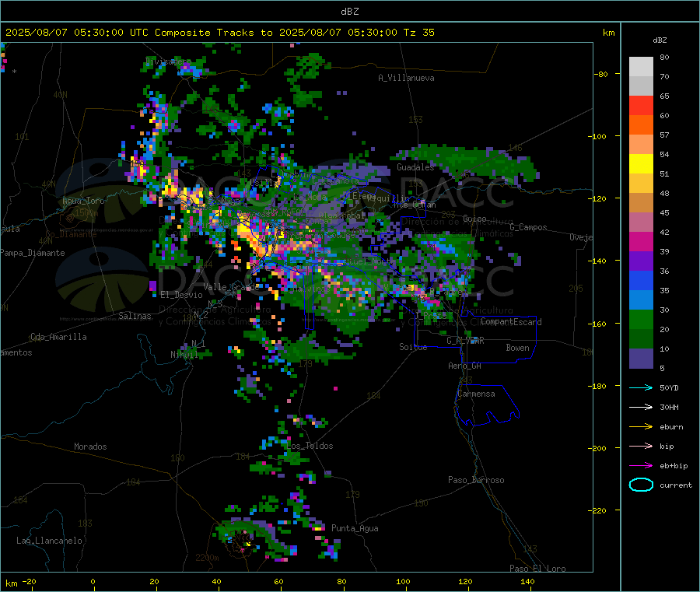This screenshot has width=700, height=592.
Task: Click the dBZ heading above color scale
Action: pos(660,40)
